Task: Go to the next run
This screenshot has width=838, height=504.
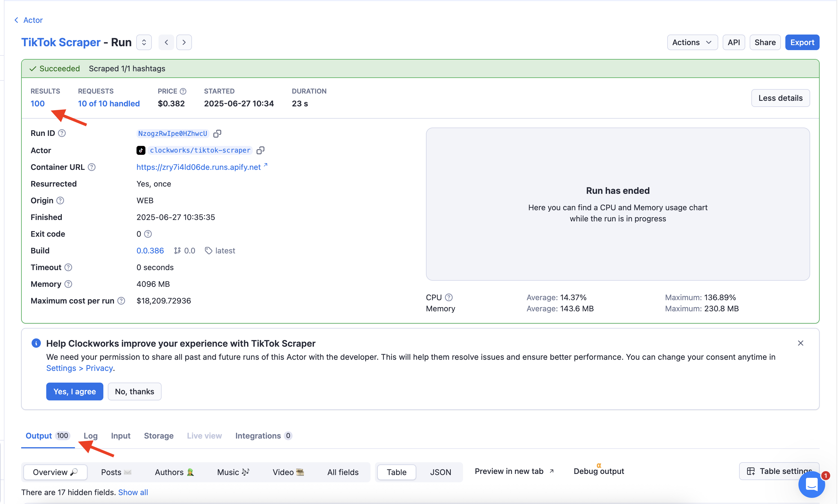Action: coord(184,42)
